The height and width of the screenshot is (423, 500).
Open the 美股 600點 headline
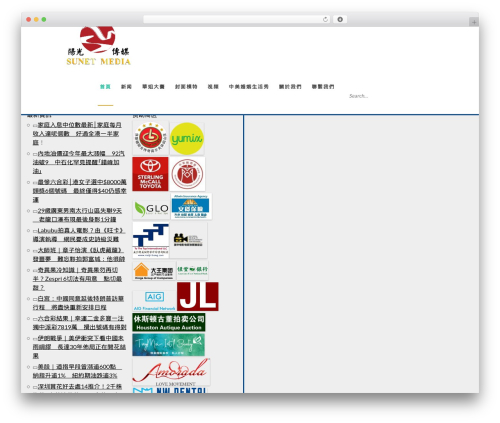click(x=77, y=371)
